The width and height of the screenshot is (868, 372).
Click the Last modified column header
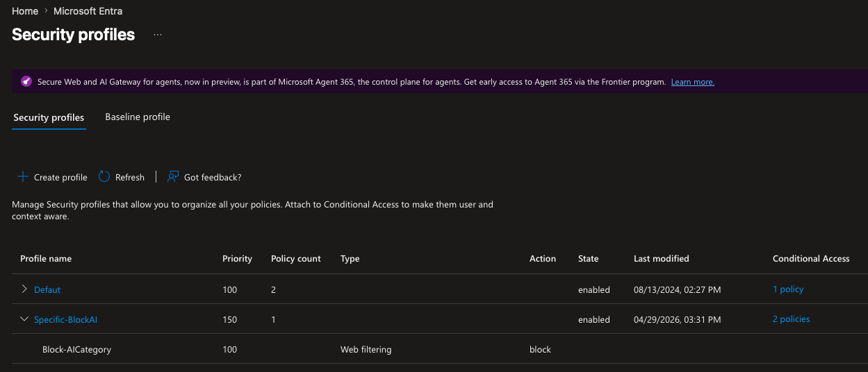[662, 258]
